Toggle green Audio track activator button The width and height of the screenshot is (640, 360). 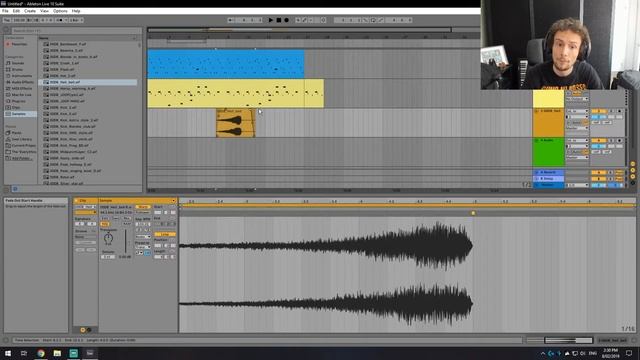(598, 140)
